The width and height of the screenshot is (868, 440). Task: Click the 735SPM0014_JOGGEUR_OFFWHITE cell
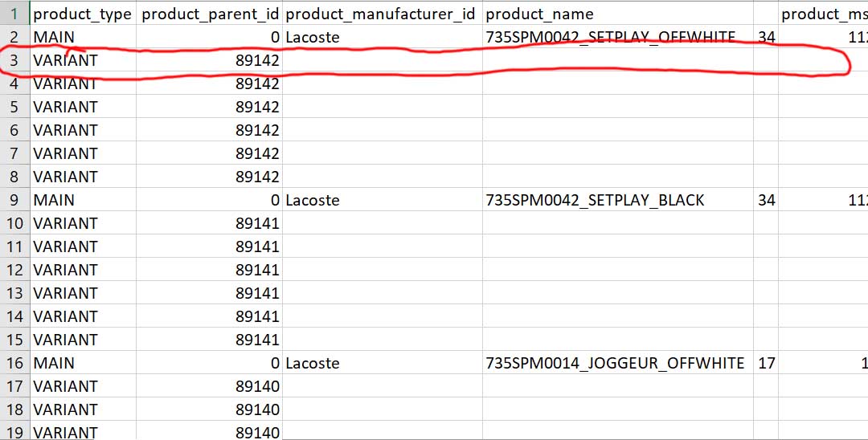[x=618, y=363]
